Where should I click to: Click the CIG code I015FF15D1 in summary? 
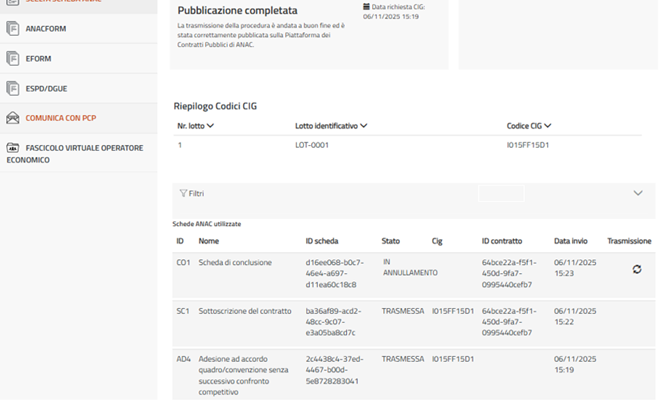pos(528,146)
